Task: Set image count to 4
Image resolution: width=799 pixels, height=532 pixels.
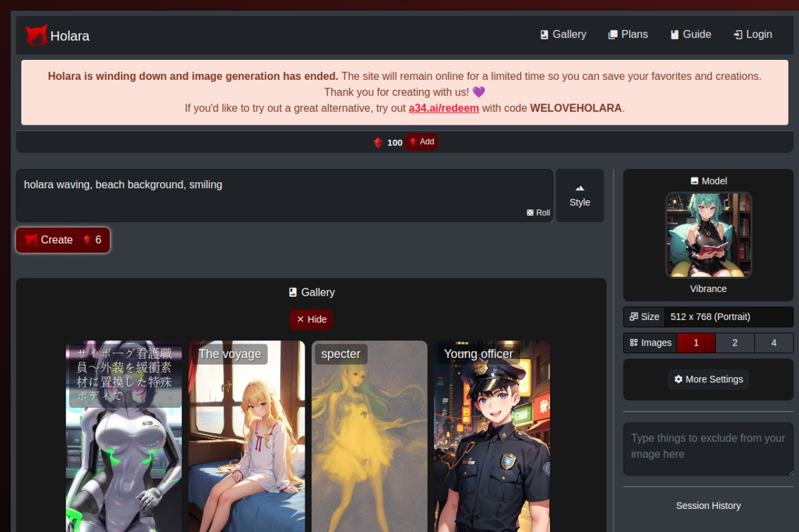Action: [774, 343]
